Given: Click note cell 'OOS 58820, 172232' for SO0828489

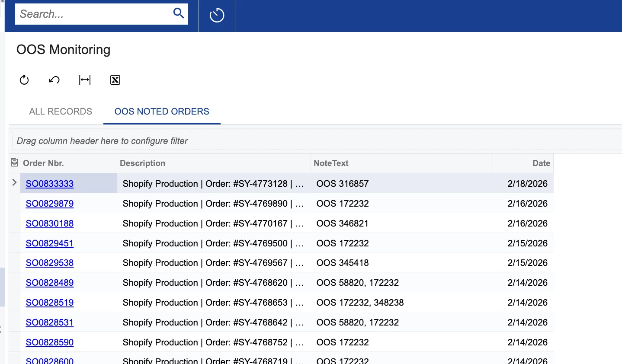Looking at the screenshot, I should tap(401, 283).
